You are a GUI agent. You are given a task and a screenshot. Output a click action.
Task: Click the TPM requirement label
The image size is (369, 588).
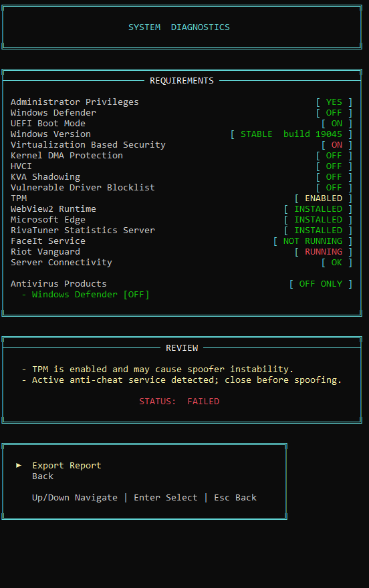point(19,198)
